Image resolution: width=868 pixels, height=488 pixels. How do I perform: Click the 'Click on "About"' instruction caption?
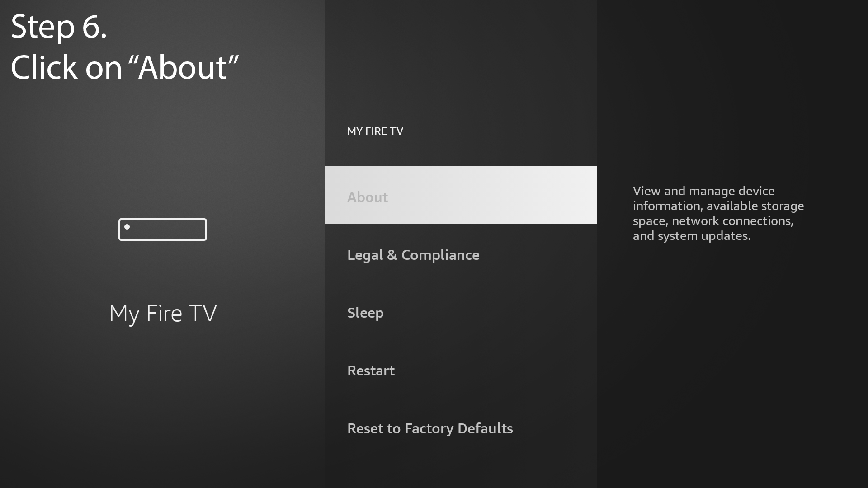coord(125,68)
